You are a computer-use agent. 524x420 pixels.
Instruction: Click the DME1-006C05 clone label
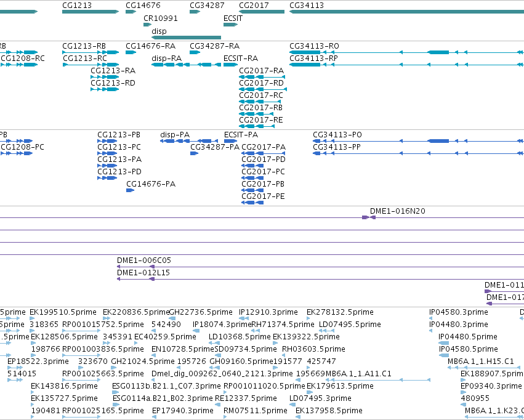click(144, 260)
